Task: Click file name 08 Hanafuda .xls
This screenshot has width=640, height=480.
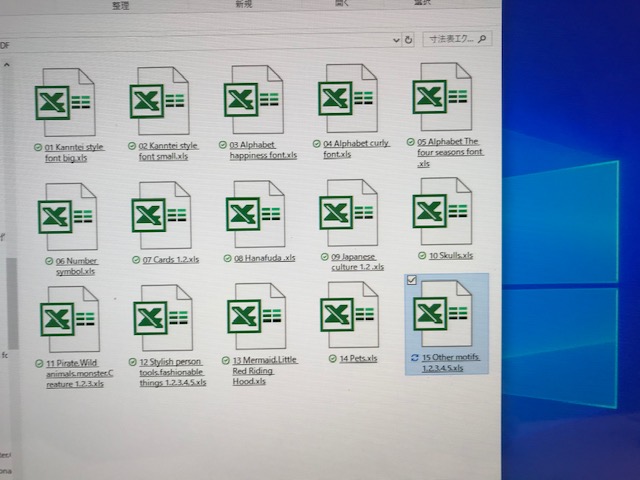Action: [x=264, y=258]
